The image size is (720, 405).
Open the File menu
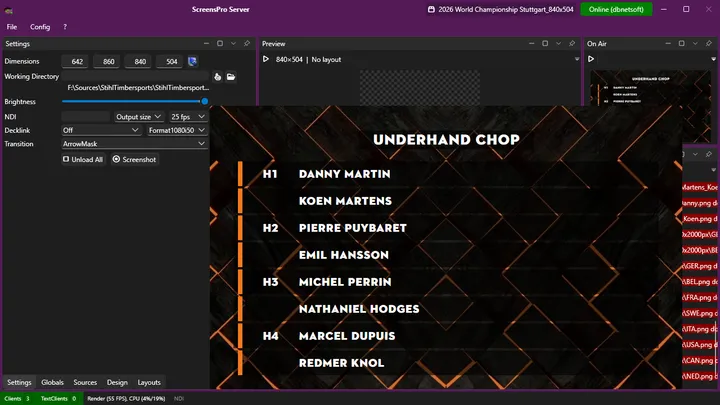[12, 27]
